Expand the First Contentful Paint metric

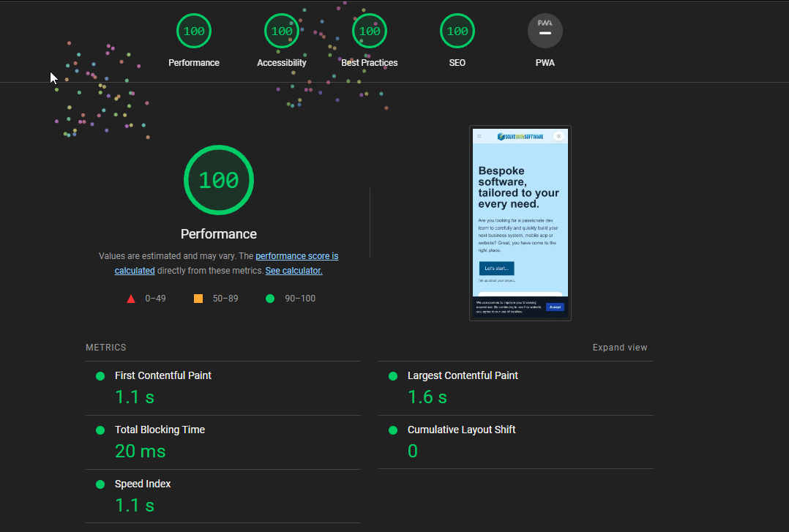163,375
